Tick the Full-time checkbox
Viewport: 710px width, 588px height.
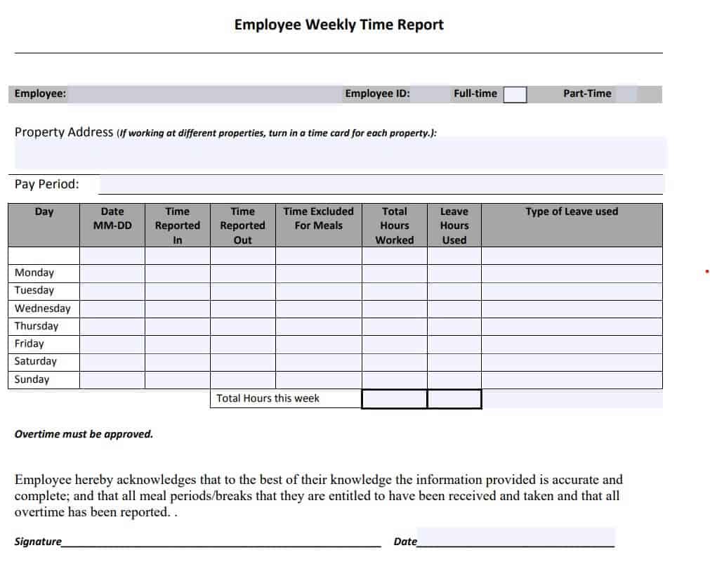(x=515, y=95)
